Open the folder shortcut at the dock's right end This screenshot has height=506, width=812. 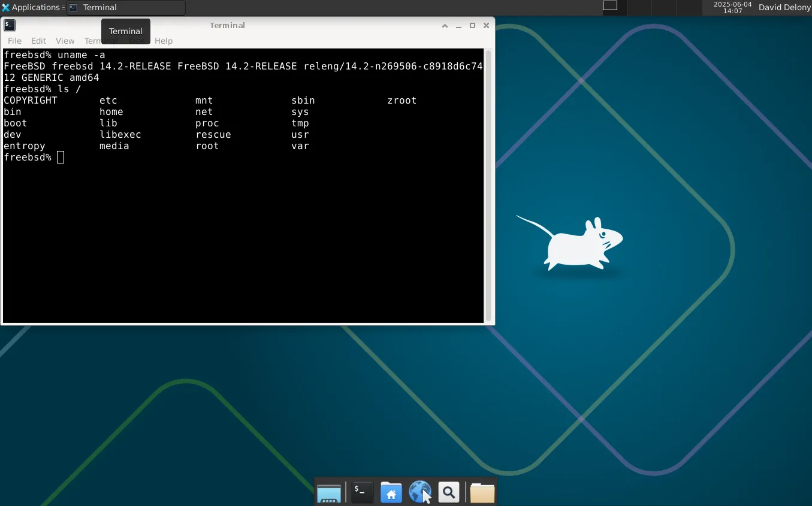[x=482, y=492]
